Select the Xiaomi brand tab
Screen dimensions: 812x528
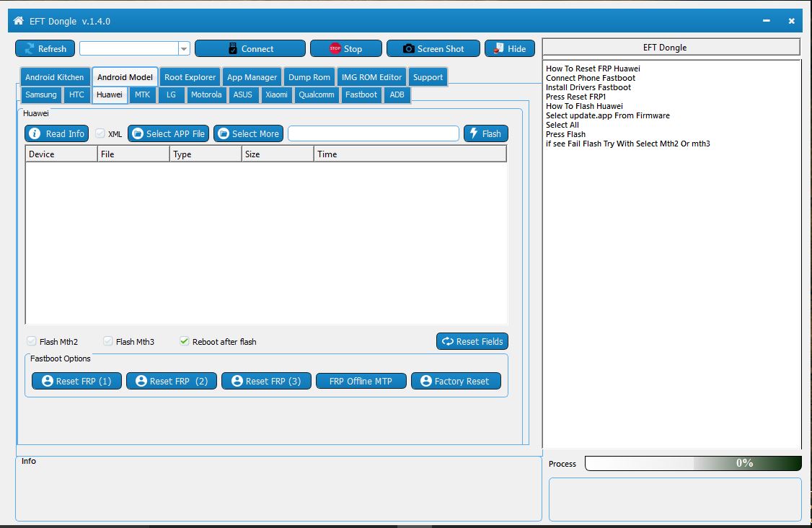[276, 94]
